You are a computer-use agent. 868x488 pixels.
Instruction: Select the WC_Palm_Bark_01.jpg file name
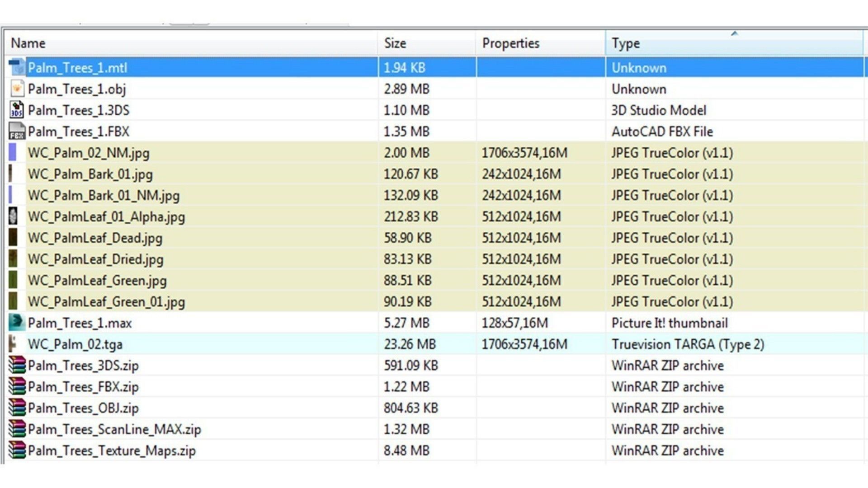tap(90, 174)
